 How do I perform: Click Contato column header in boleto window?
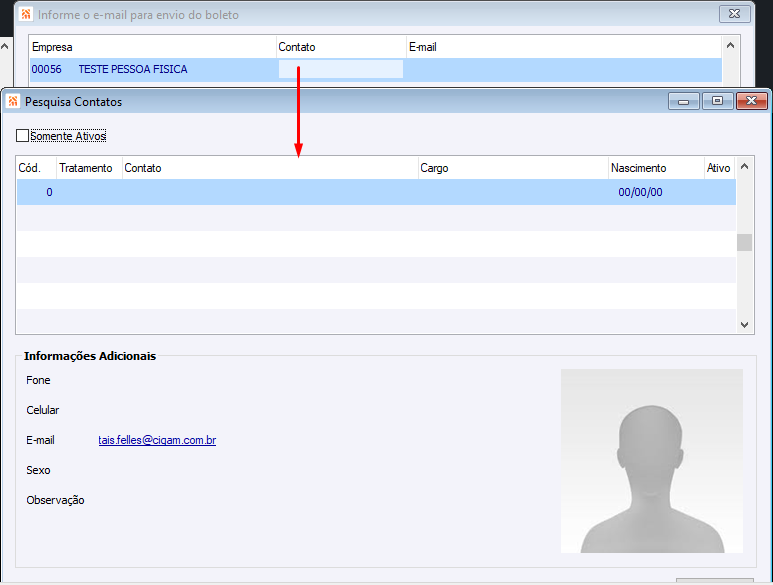(x=341, y=47)
